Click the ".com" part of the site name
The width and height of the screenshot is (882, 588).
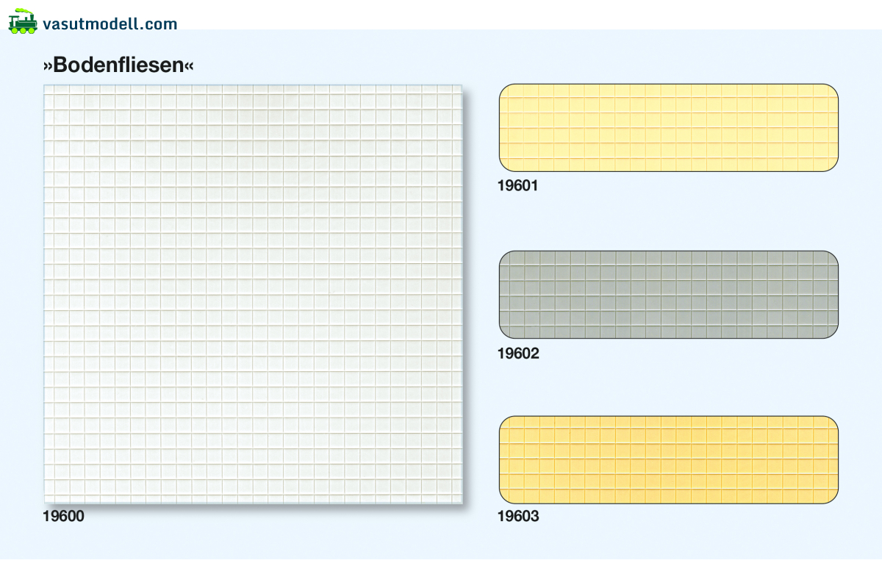(159, 24)
